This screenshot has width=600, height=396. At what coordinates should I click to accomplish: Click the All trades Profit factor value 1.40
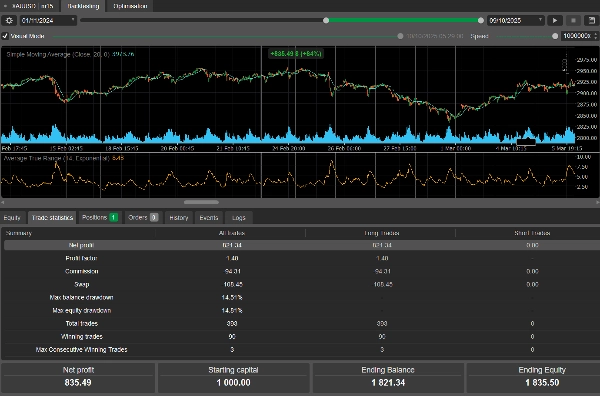232,258
